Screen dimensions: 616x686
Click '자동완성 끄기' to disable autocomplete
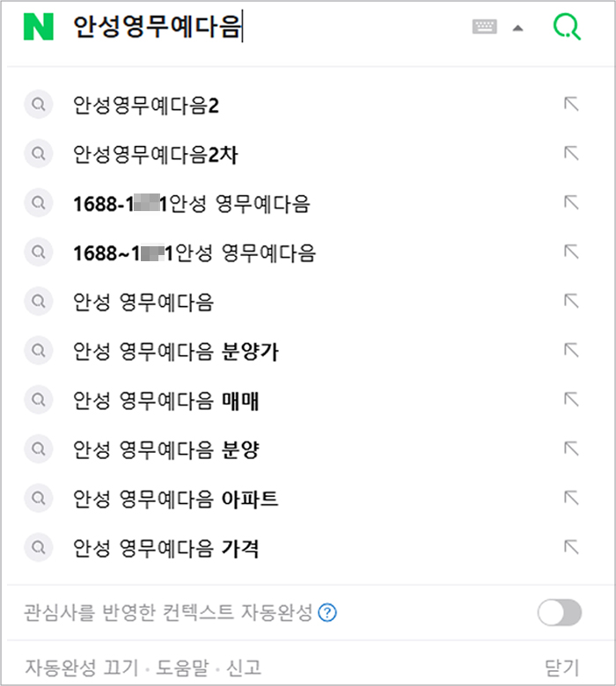(x=81, y=668)
